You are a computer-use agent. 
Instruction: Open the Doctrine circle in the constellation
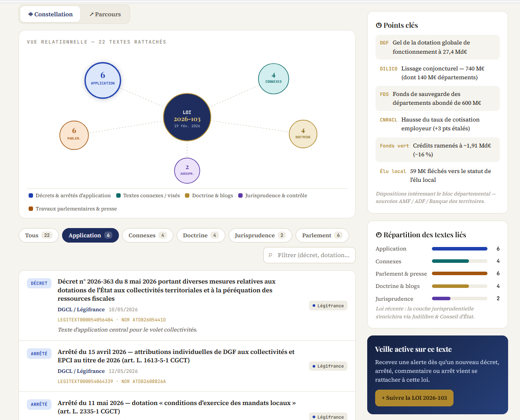303,134
